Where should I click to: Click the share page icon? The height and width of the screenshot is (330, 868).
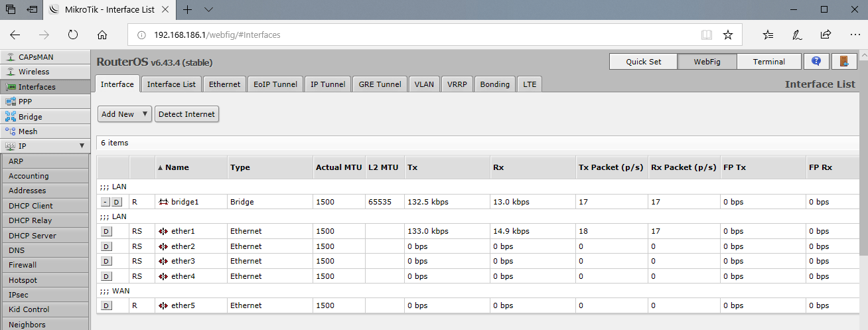pos(826,35)
